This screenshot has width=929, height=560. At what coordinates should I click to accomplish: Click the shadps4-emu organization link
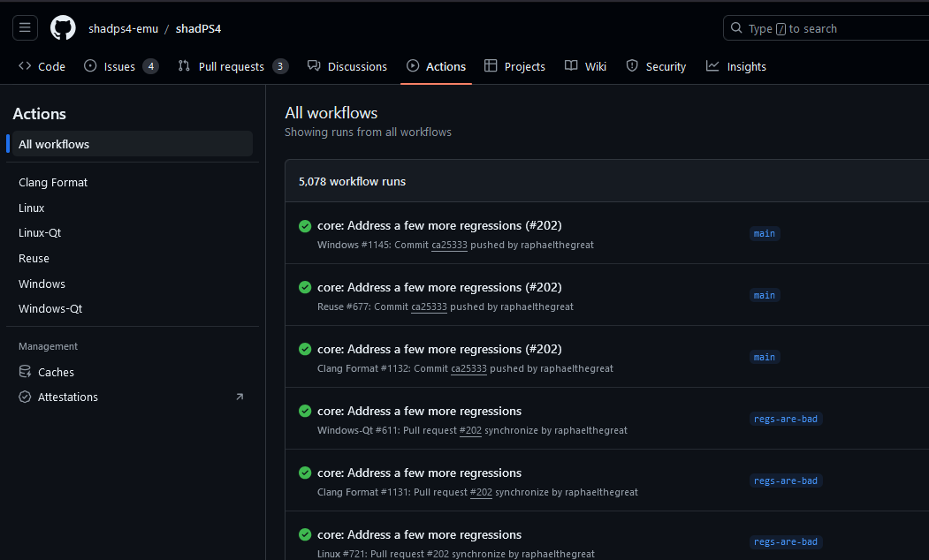(x=123, y=28)
